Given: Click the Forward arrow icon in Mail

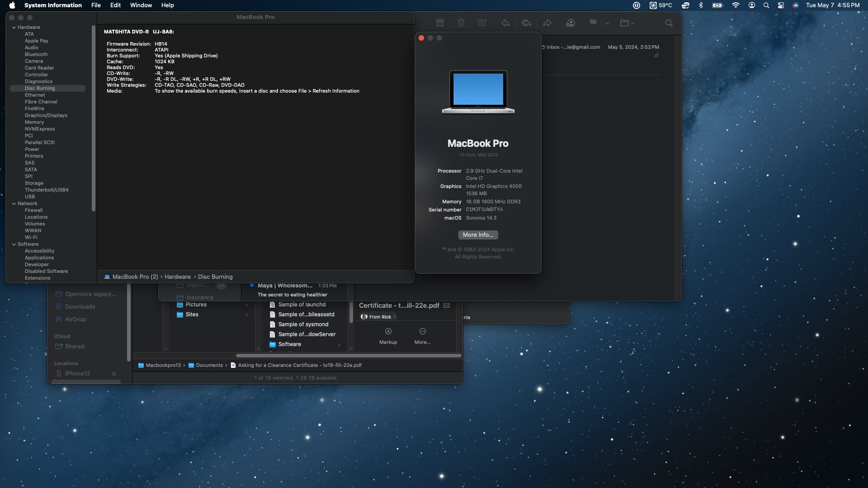Looking at the screenshot, I should point(547,23).
